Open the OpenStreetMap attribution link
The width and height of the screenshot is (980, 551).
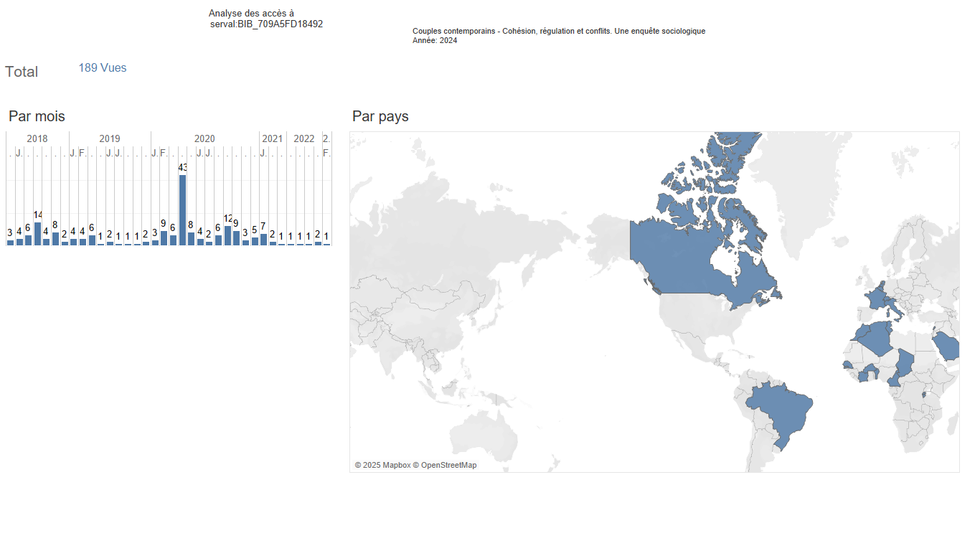[x=445, y=465]
